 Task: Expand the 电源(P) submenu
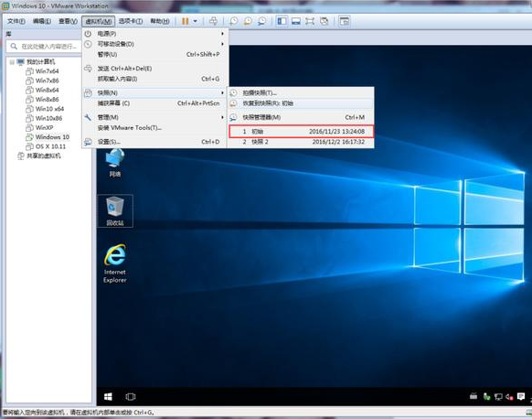coord(154,34)
